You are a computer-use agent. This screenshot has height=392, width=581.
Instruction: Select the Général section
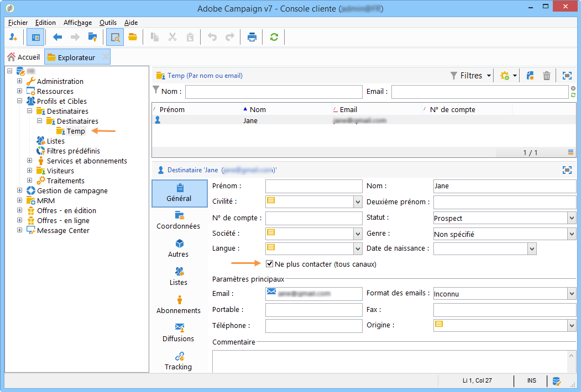coord(180,193)
